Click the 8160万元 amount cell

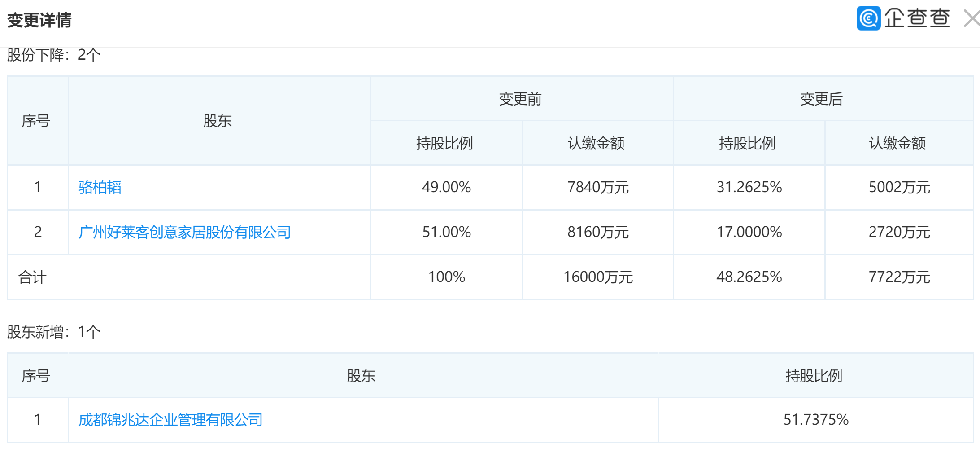coord(598,232)
